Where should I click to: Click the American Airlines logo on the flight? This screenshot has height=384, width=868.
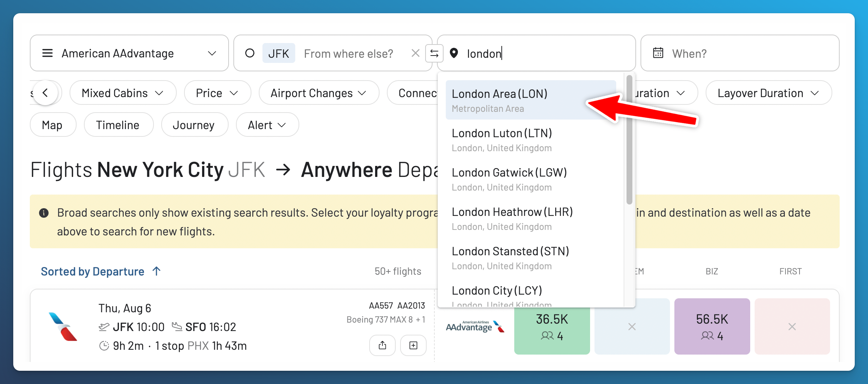[63, 327]
